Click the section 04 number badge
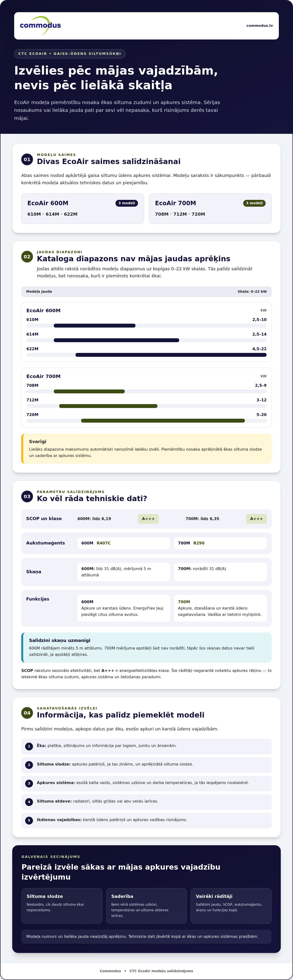Screen dimensions: 293x980 pos(27,713)
